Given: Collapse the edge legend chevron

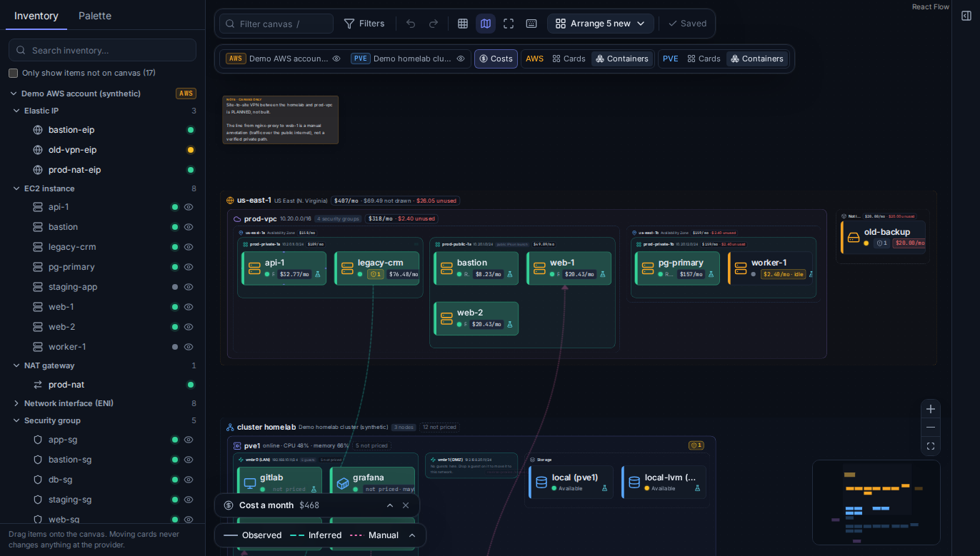Looking at the screenshot, I should 412,535.
